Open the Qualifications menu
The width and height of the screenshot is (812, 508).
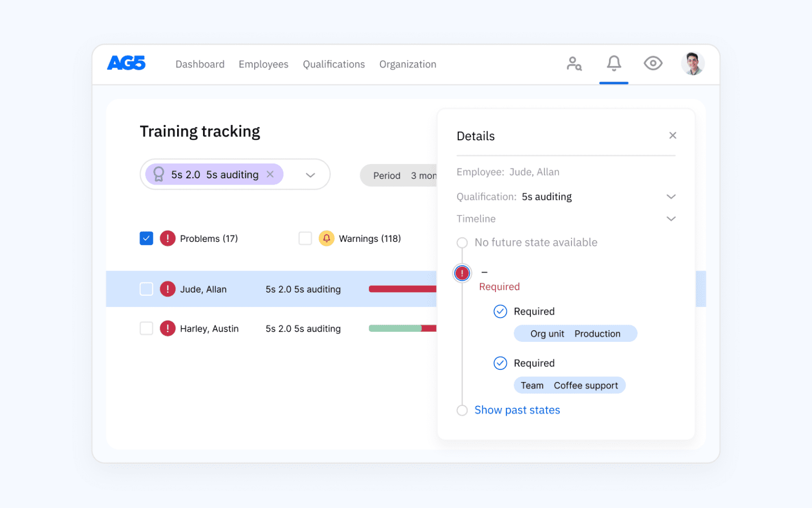pos(334,64)
